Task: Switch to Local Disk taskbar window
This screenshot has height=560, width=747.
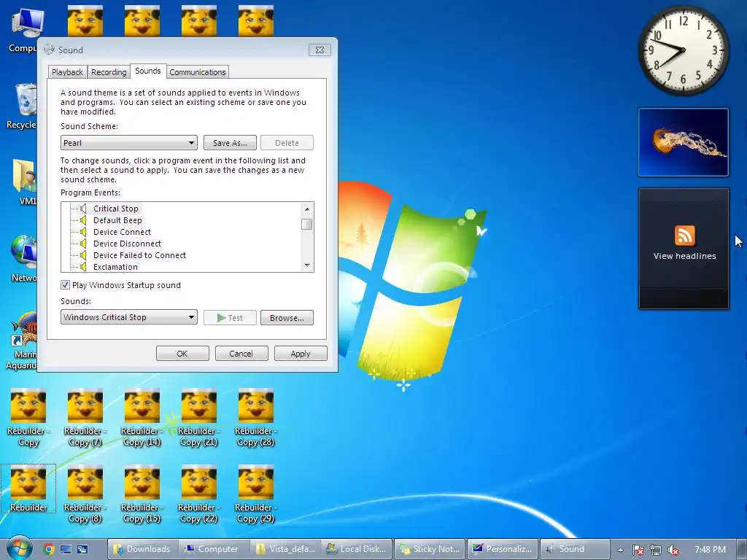Action: [x=357, y=549]
